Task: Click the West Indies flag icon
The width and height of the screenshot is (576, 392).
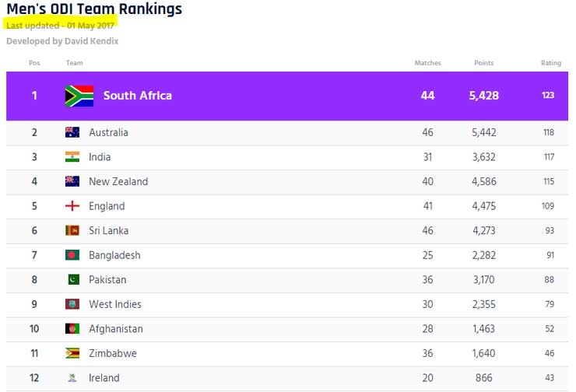Action: click(x=72, y=304)
